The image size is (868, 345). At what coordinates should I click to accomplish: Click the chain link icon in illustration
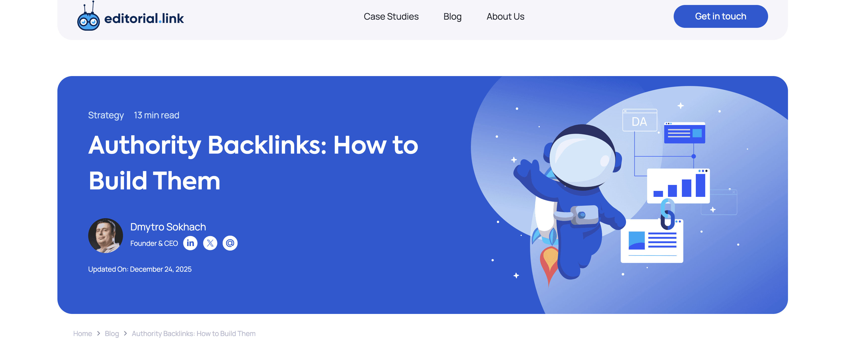(667, 214)
